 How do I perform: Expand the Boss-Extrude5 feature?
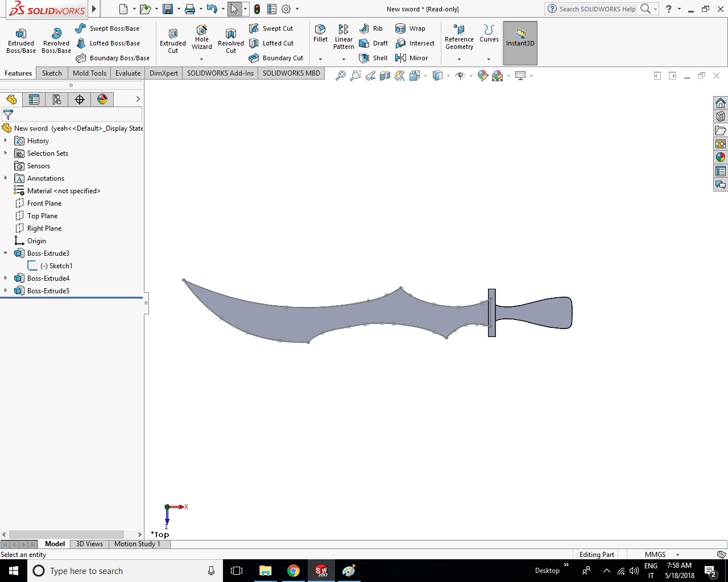[6, 290]
